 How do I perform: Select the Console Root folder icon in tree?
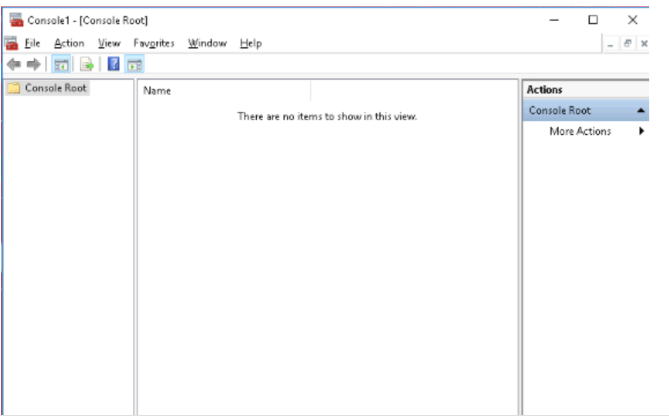coord(14,88)
